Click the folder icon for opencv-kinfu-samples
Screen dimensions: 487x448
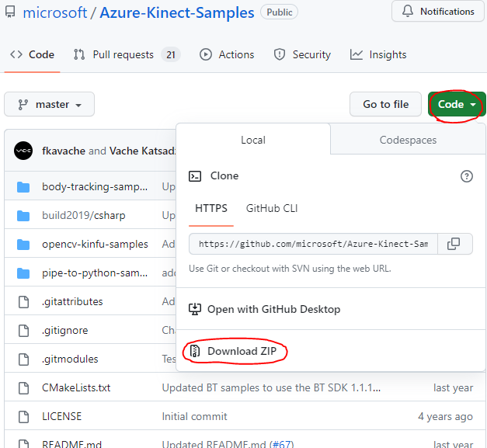(x=23, y=245)
